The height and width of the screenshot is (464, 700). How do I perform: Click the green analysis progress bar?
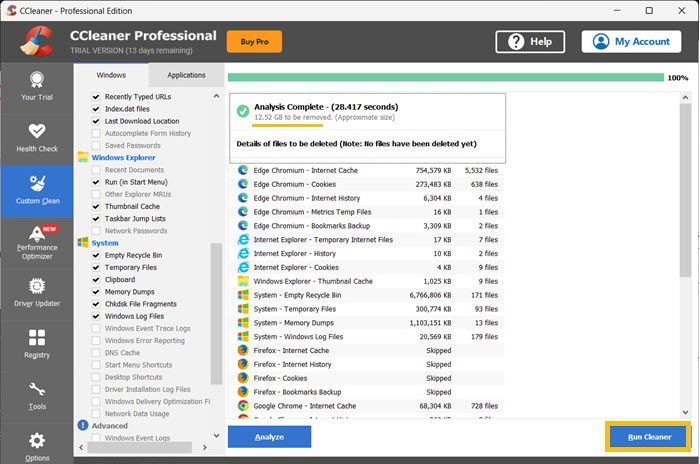click(446, 78)
